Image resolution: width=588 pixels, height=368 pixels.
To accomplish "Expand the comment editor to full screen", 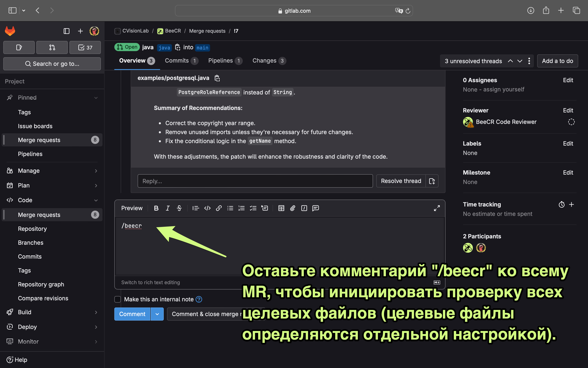I will (437, 208).
